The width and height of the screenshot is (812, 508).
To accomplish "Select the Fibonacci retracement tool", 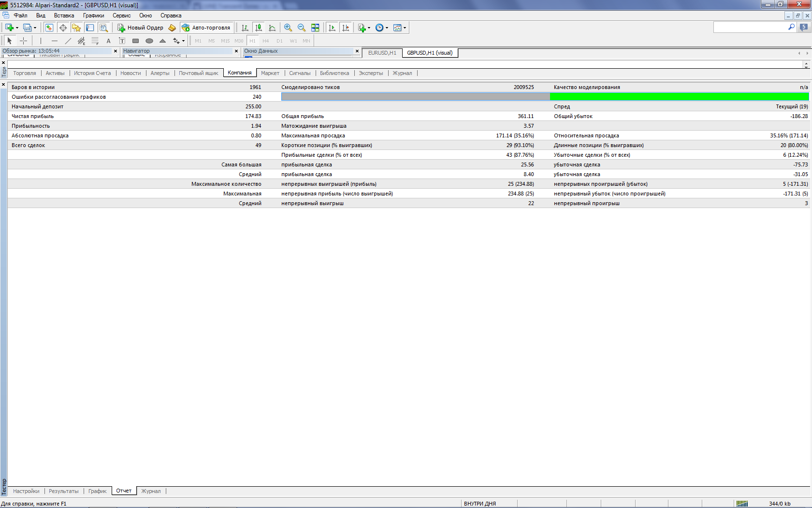I will point(95,41).
